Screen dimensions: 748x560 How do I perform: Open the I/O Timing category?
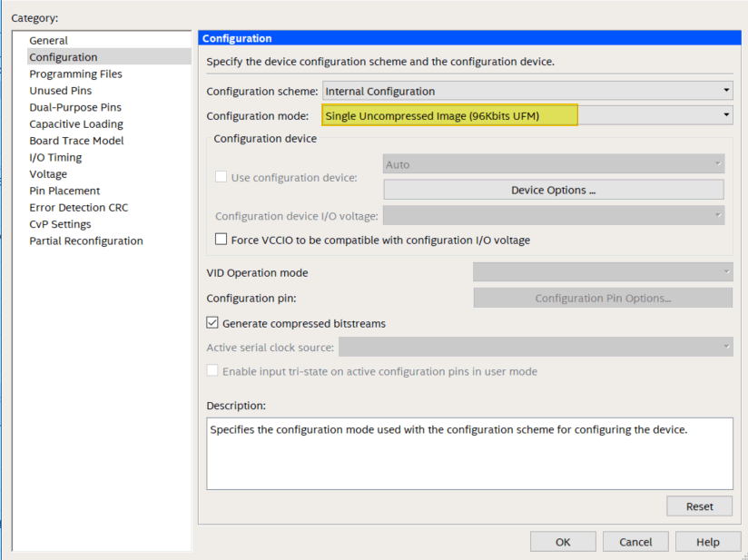[x=55, y=158]
